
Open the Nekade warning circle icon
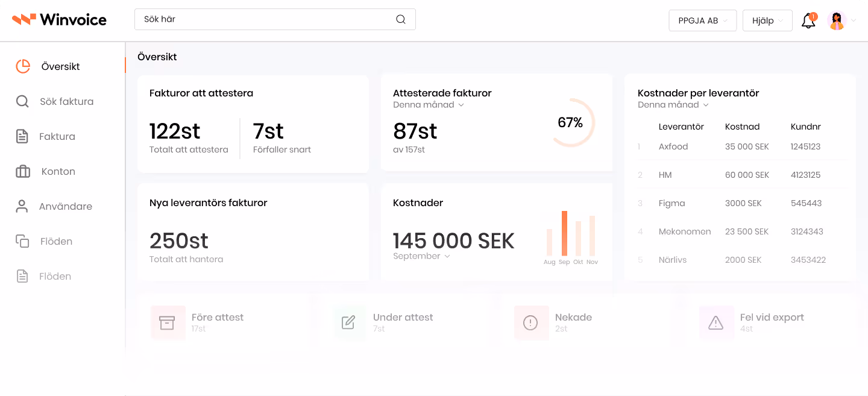point(531,322)
